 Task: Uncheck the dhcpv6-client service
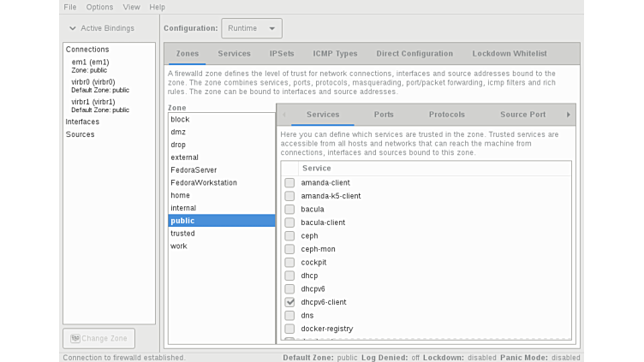click(289, 302)
